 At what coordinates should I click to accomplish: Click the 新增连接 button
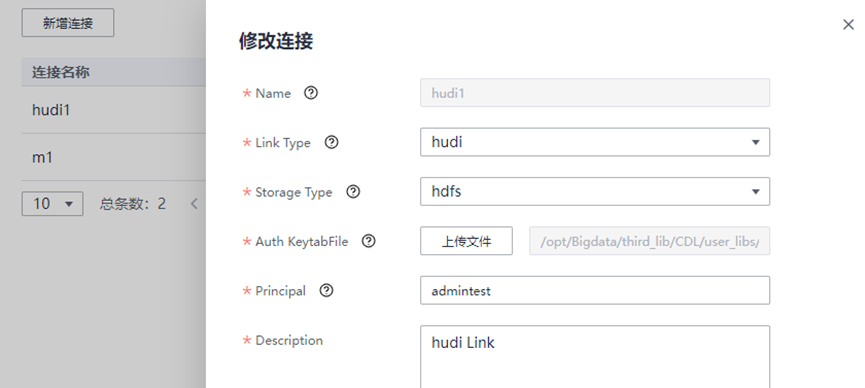point(68,23)
